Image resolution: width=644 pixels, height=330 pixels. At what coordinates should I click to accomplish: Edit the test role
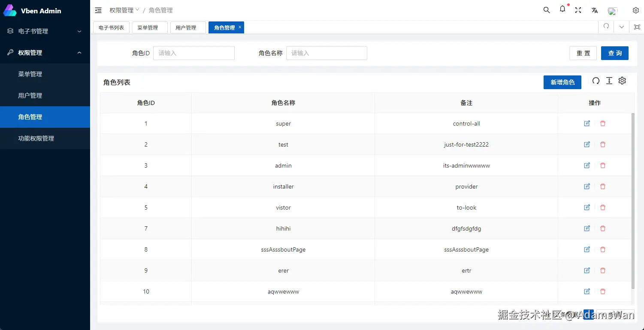587,144
